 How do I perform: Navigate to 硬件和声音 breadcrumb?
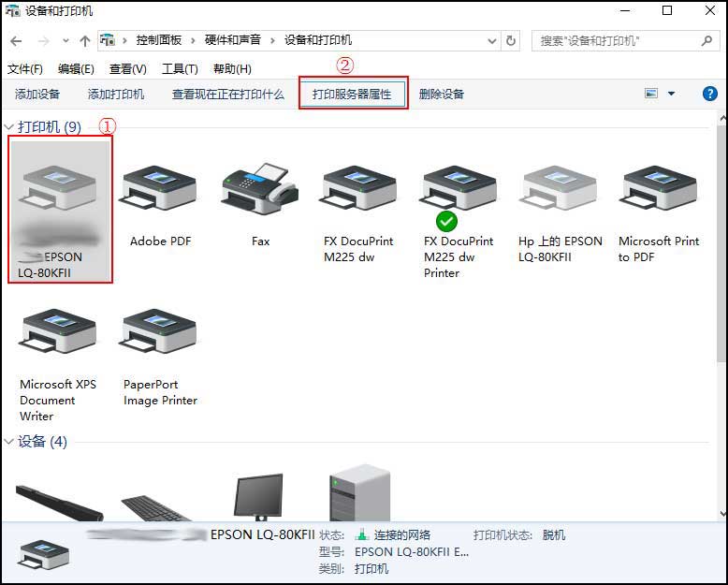pos(233,40)
